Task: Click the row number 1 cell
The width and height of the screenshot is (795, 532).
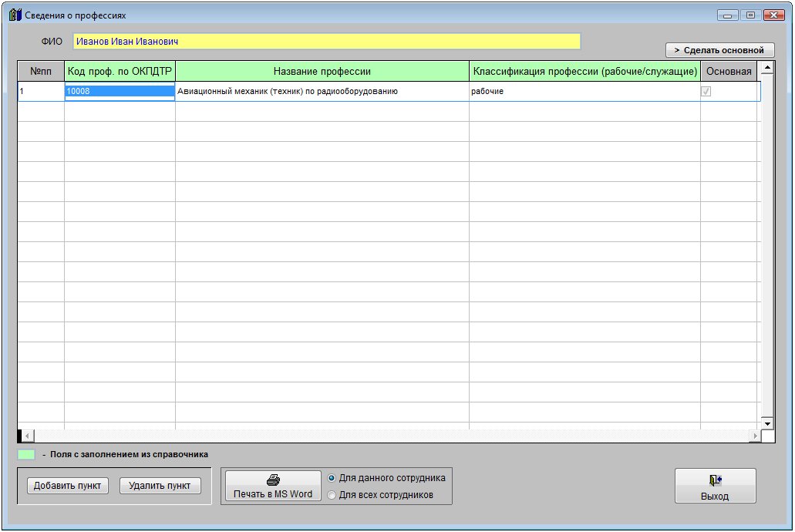Action: [41, 91]
